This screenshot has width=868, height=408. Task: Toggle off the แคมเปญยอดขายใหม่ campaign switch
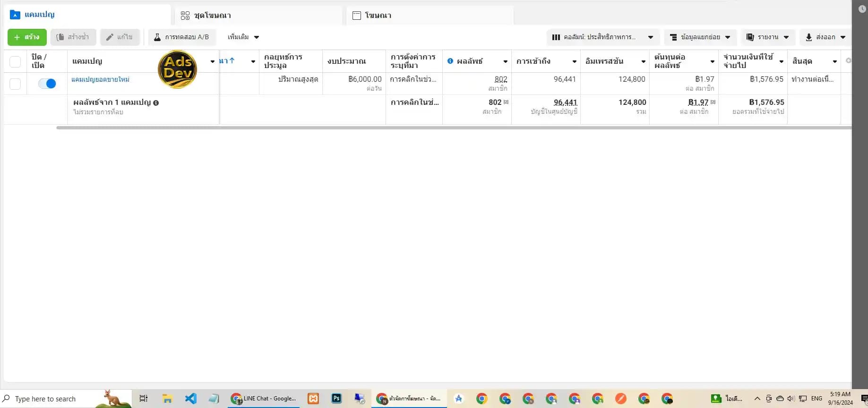tap(47, 84)
